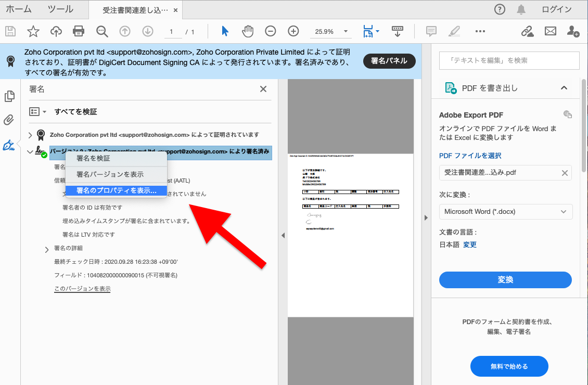This screenshot has height=385, width=588.
Task: Collapse the right tools pane arrow
Action: [426, 218]
